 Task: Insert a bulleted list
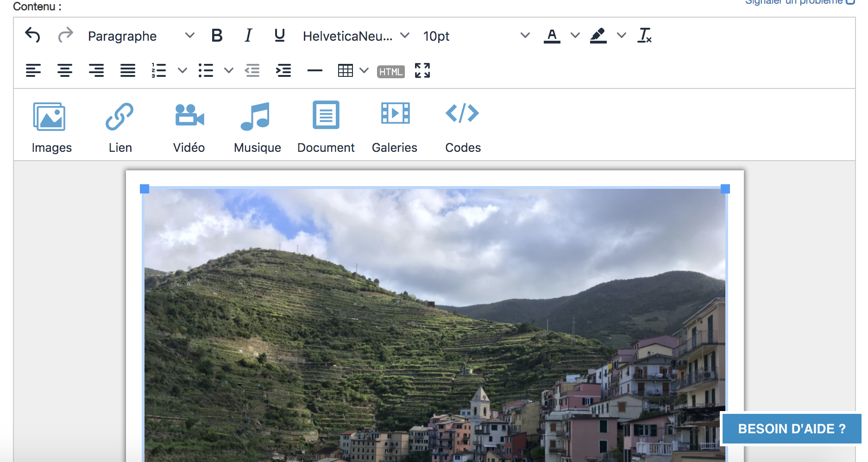[x=206, y=70]
